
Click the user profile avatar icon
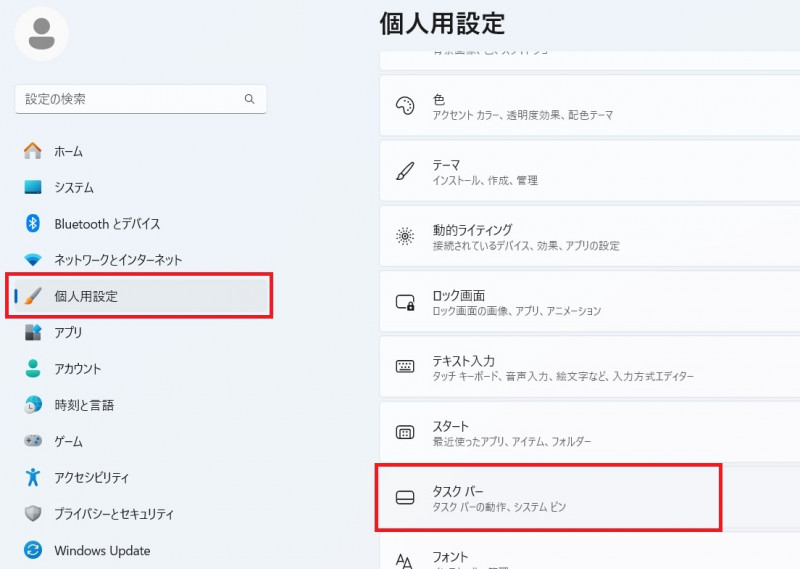click(41, 34)
